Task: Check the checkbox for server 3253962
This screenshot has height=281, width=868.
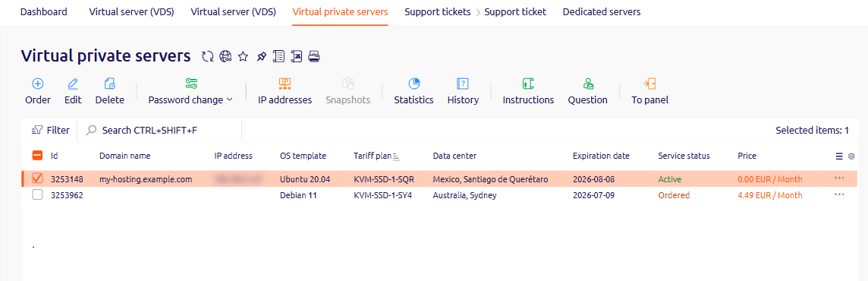Action: (x=38, y=195)
